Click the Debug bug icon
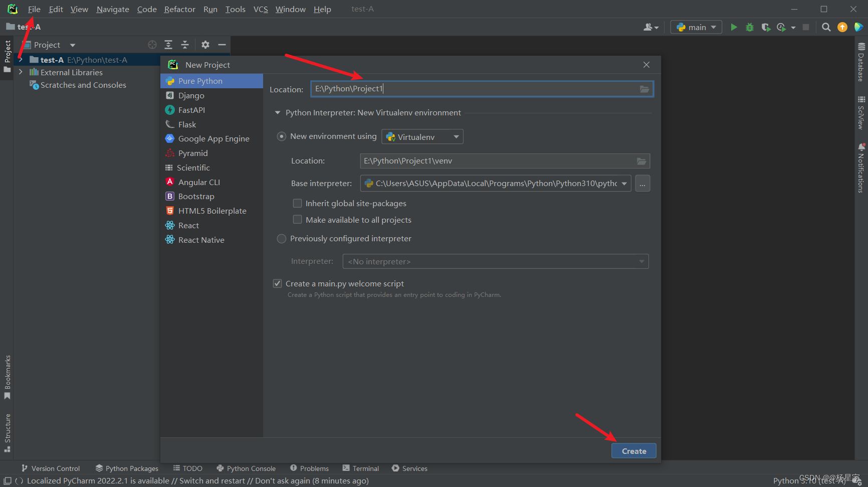The image size is (868, 487). click(750, 27)
